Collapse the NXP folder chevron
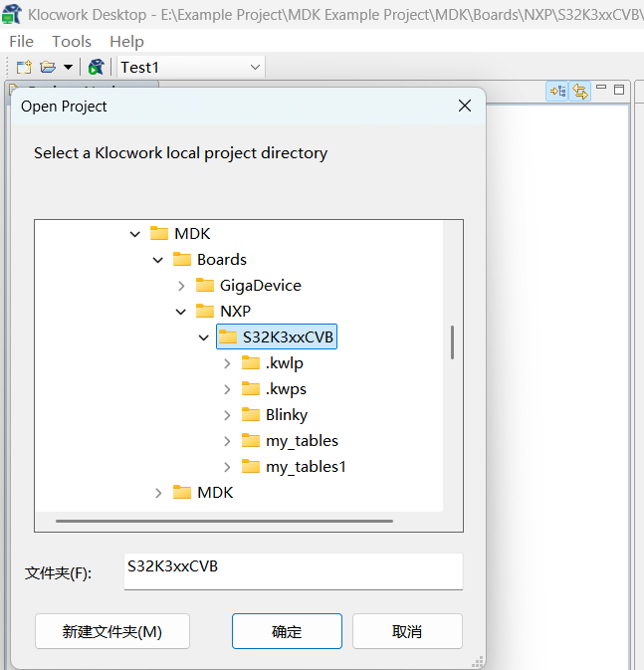644x670 pixels. click(181, 312)
